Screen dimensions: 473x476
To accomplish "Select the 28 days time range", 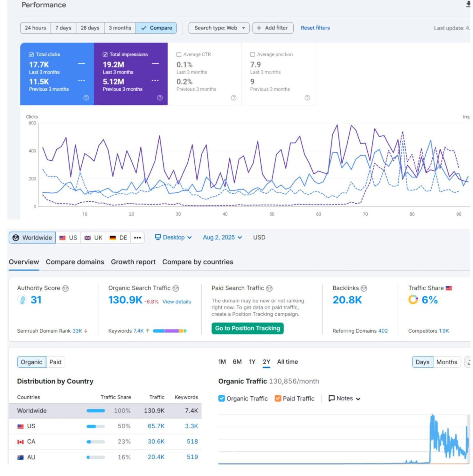I will coord(90,28).
